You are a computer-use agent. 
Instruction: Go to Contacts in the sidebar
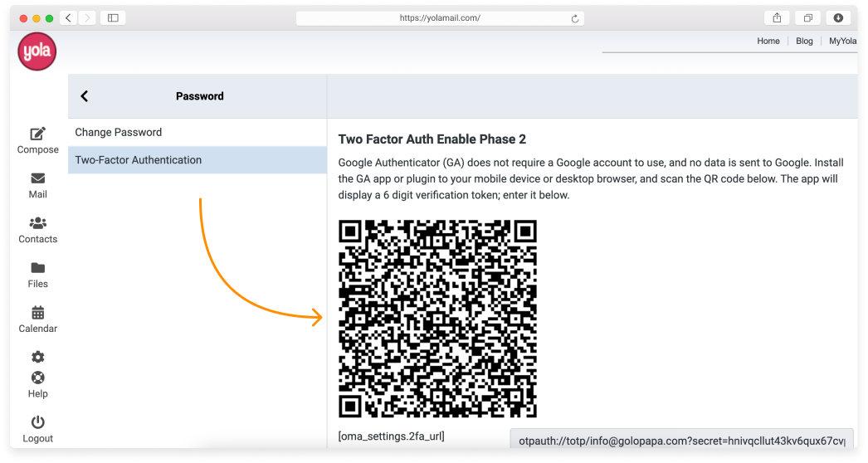[x=38, y=223]
